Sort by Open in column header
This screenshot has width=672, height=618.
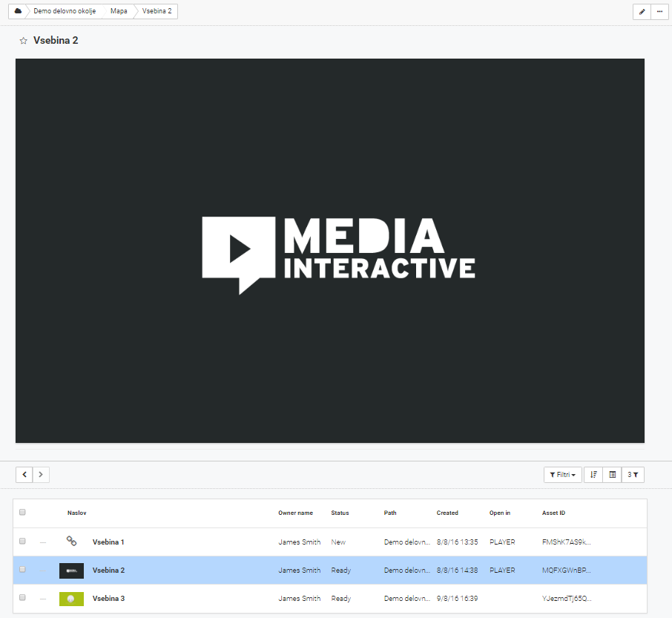tap(500, 513)
